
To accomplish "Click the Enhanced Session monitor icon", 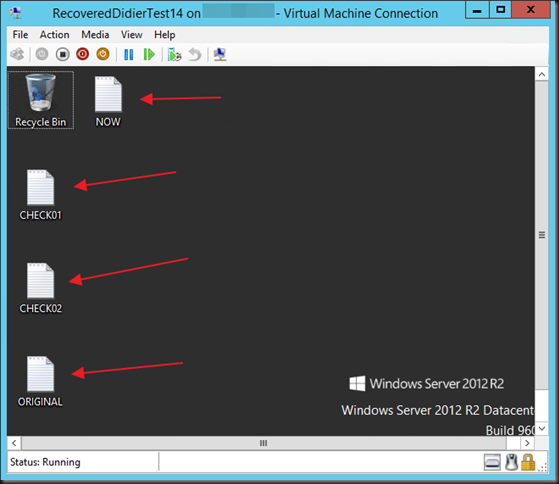I will pos(220,55).
